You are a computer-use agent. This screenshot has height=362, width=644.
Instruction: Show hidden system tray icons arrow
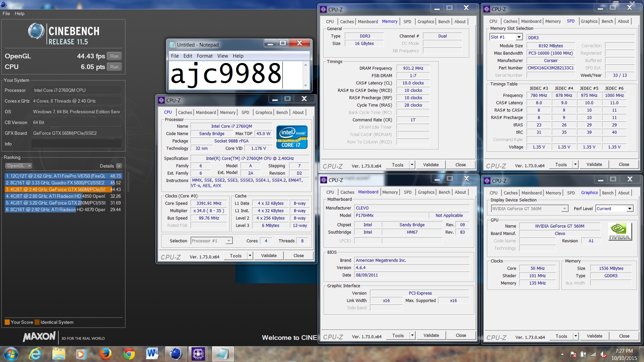coord(562,354)
